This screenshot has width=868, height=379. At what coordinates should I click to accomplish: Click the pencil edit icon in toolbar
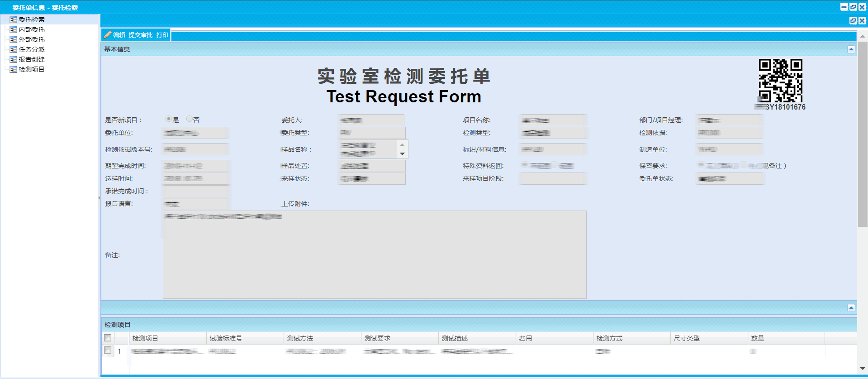(108, 35)
